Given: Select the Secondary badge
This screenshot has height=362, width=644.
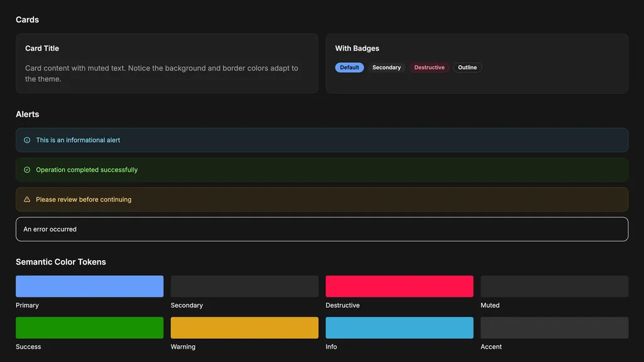Looking at the screenshot, I should pos(387,67).
